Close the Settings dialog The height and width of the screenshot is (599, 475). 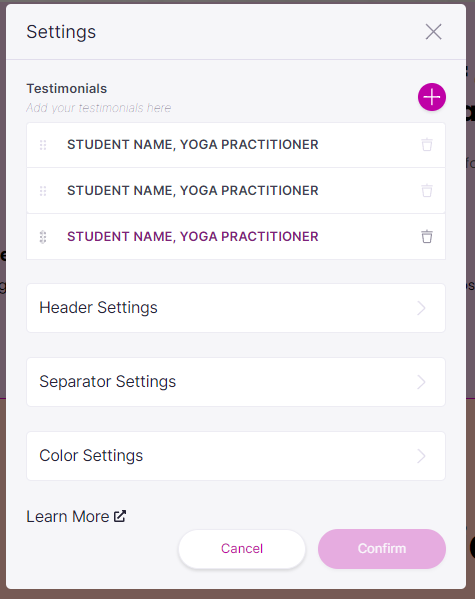[x=433, y=32]
